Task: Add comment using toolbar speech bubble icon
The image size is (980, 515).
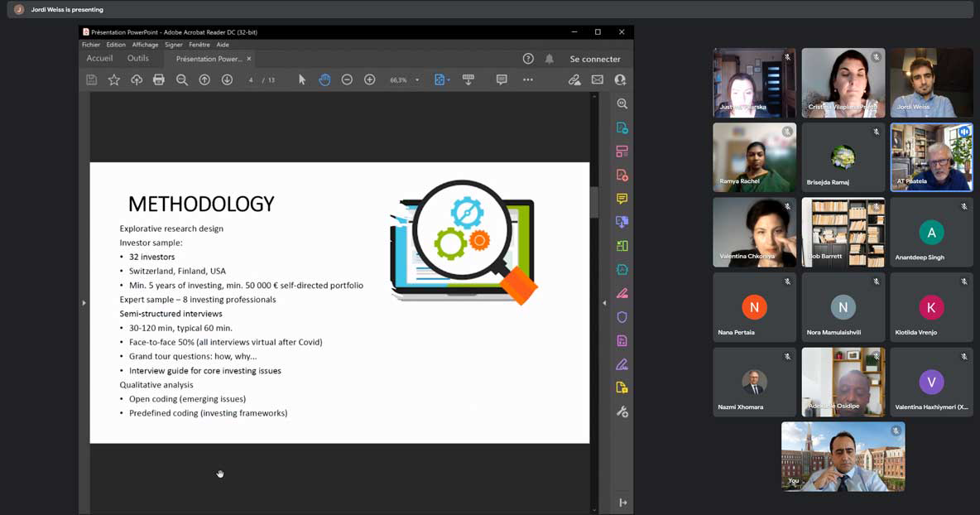Action: tap(502, 79)
